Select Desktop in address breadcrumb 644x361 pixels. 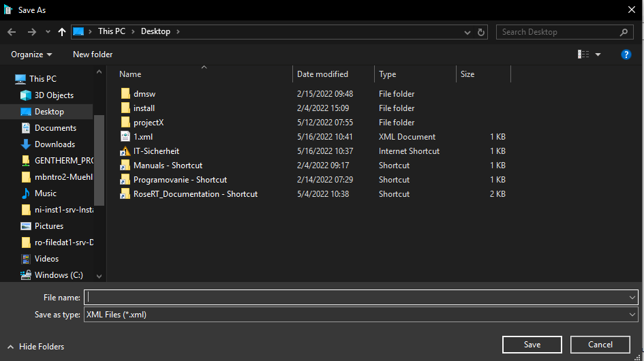155,31
